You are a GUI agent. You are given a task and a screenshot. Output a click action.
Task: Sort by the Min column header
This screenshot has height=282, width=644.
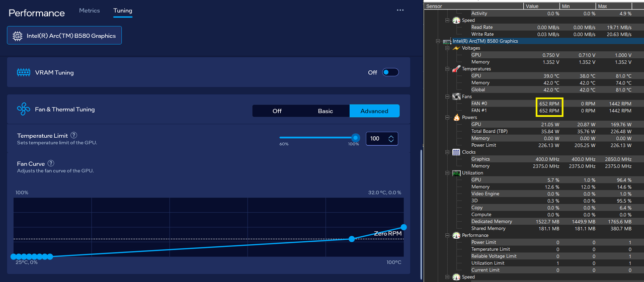pos(578,6)
